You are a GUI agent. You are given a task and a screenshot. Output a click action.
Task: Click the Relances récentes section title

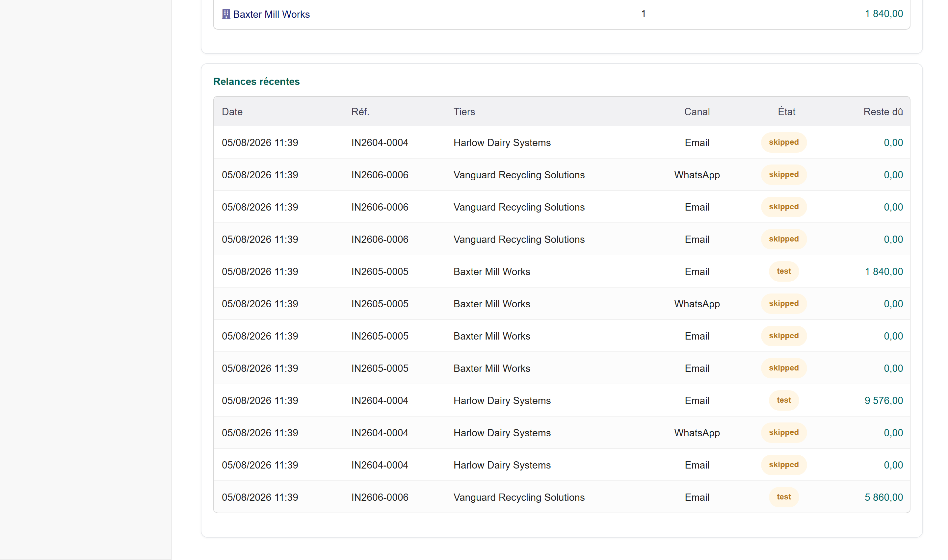click(x=256, y=82)
